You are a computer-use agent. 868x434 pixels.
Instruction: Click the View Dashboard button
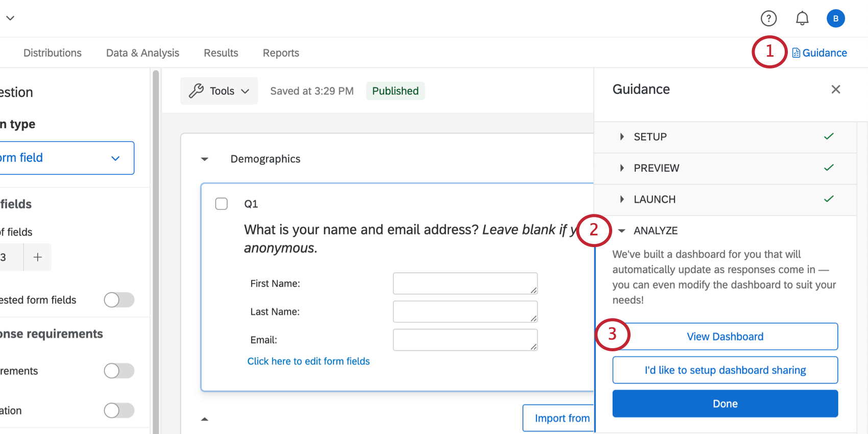(x=725, y=336)
